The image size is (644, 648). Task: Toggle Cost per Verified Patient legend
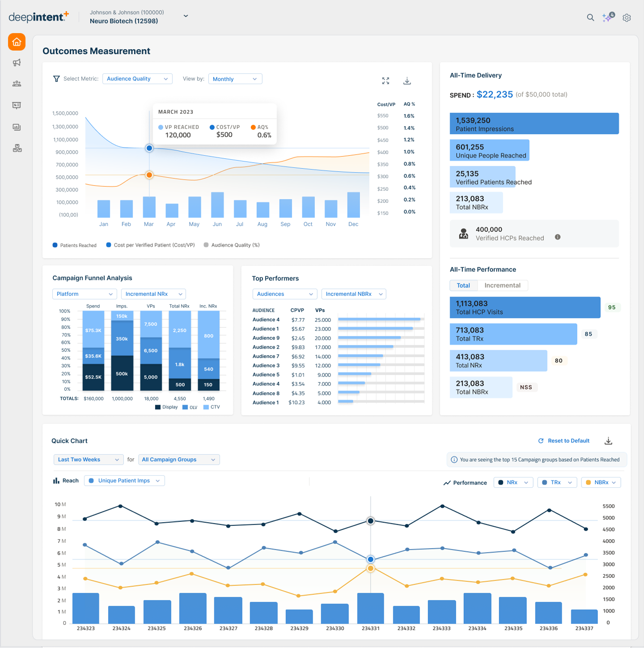coord(150,245)
